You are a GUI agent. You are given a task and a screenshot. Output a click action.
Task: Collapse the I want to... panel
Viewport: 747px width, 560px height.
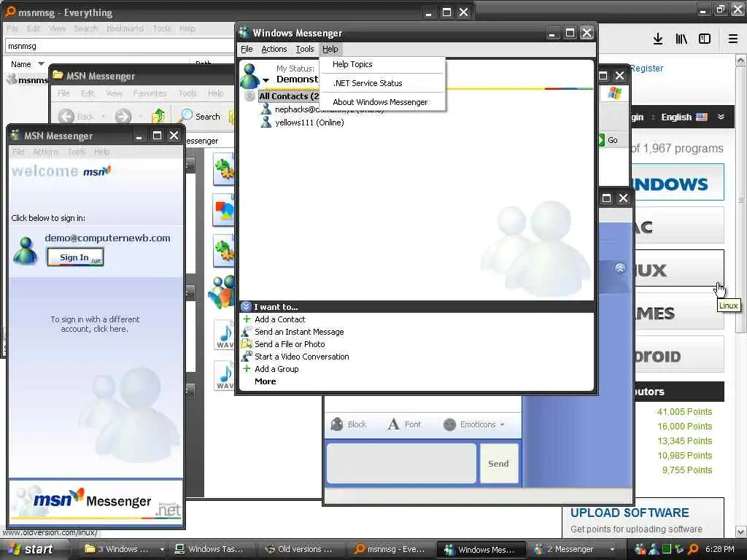coord(246,307)
